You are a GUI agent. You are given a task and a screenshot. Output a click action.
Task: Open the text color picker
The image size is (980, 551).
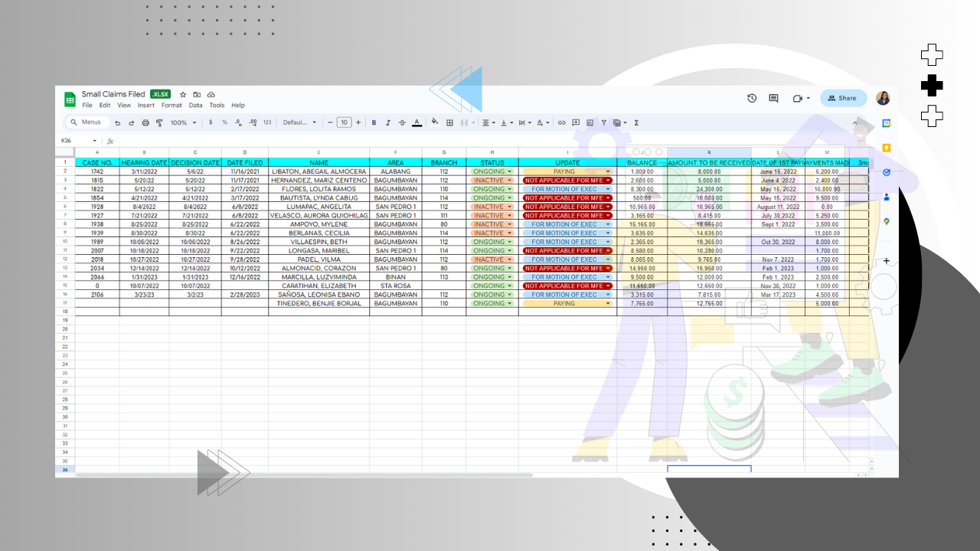point(416,122)
